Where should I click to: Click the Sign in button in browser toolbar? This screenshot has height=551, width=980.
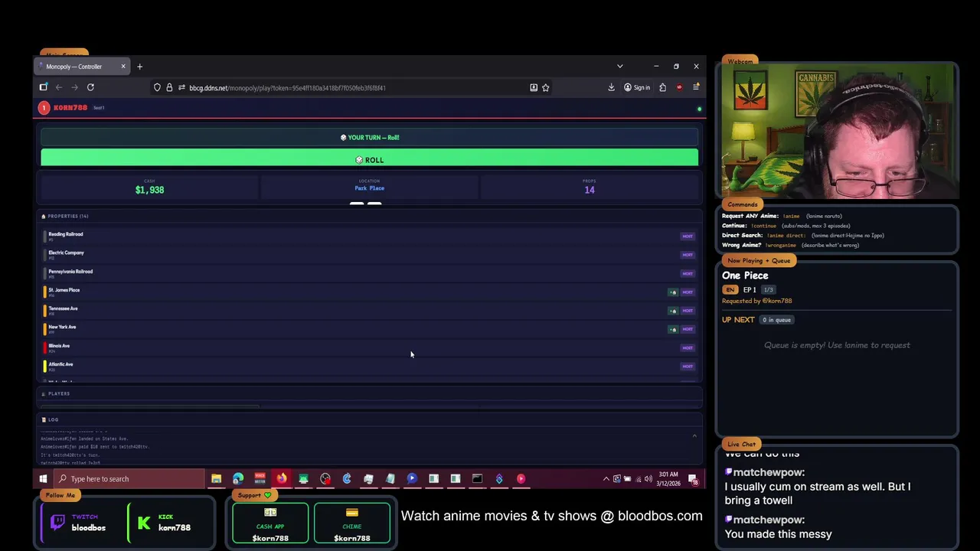coord(637,87)
